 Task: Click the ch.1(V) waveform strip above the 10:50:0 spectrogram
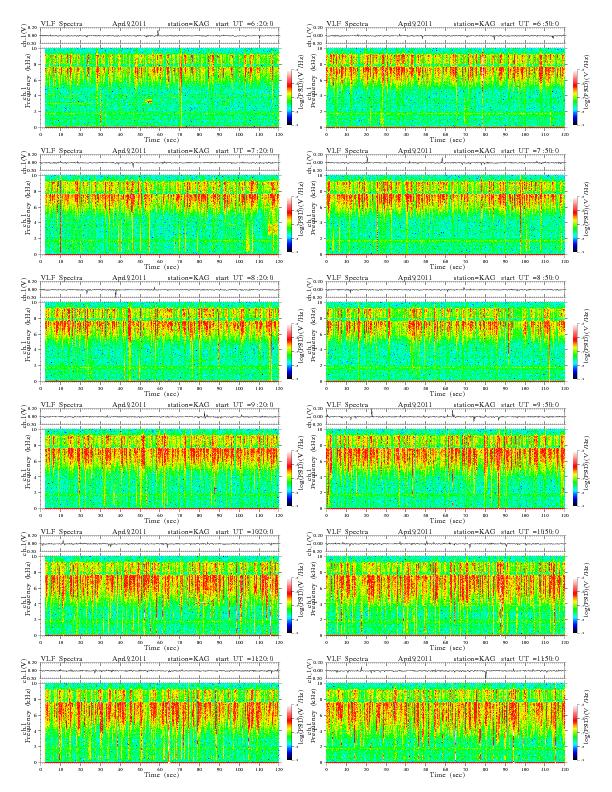(446, 544)
